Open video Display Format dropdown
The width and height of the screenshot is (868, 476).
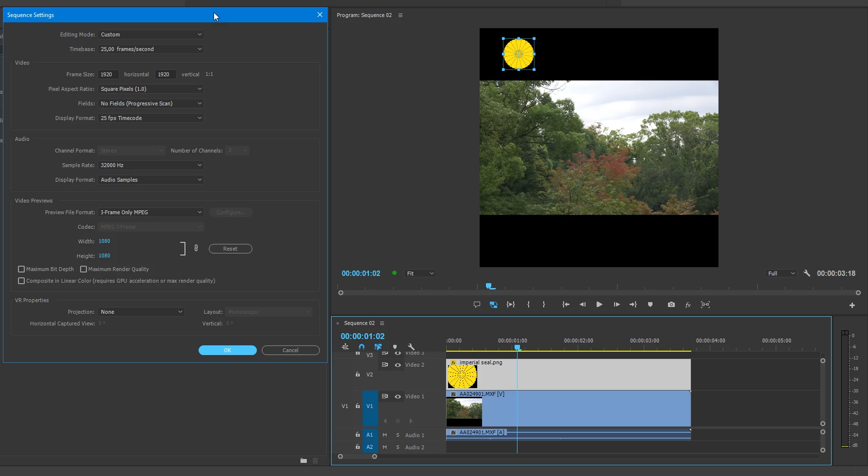(x=151, y=118)
